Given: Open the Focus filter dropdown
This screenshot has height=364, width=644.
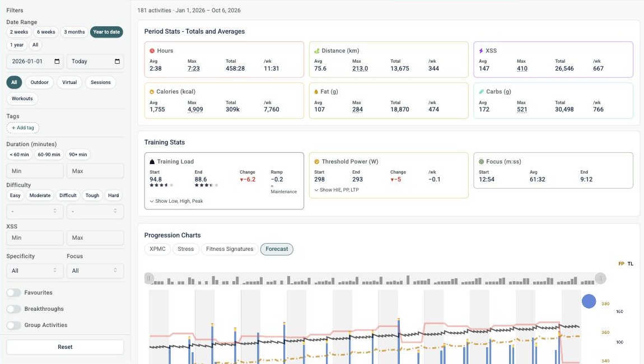Looking at the screenshot, I should tap(95, 270).
